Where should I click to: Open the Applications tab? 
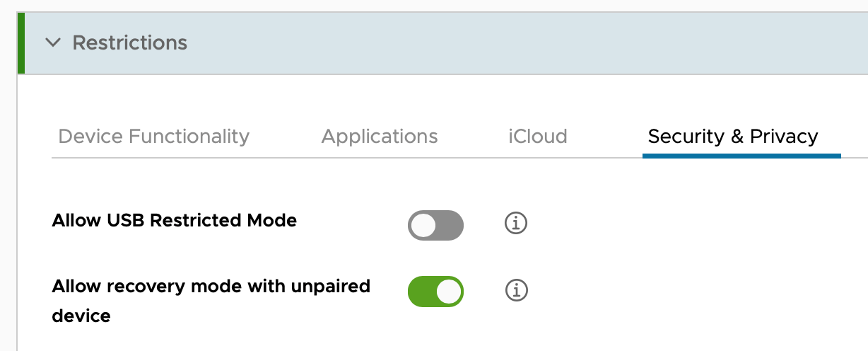[x=380, y=136]
